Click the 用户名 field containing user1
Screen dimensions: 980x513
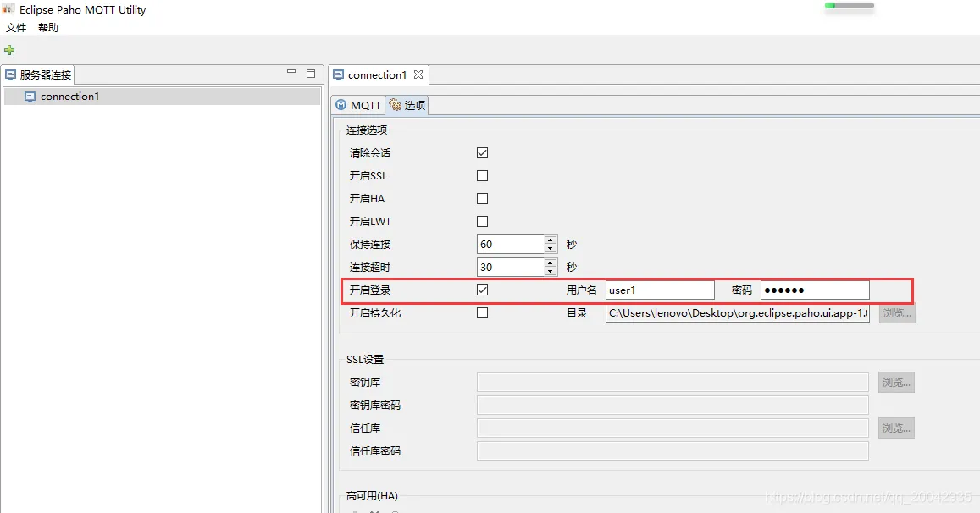[660, 290]
